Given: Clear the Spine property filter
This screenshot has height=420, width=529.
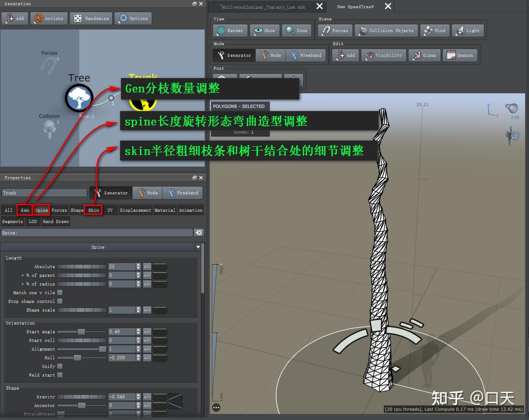Looking at the screenshot, I should [199, 233].
